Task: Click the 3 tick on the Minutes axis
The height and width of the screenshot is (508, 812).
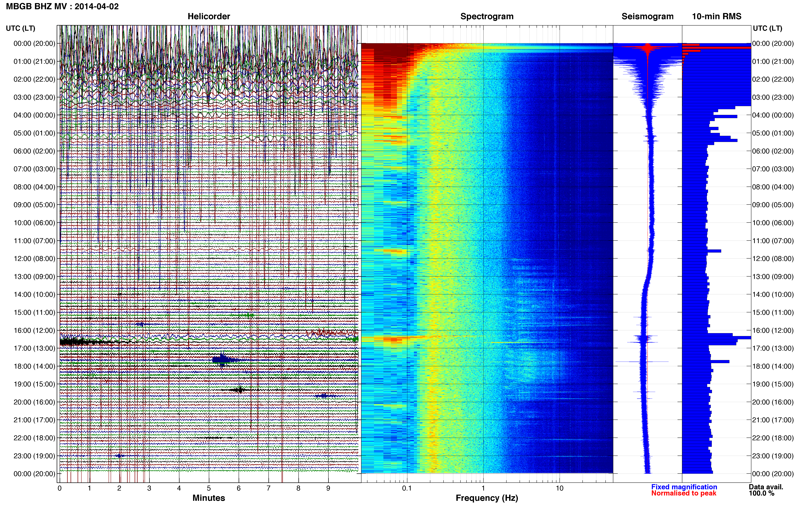Action: (x=149, y=488)
